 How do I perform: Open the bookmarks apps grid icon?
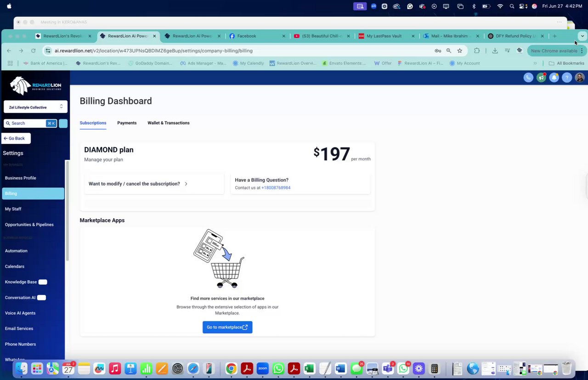pos(10,63)
